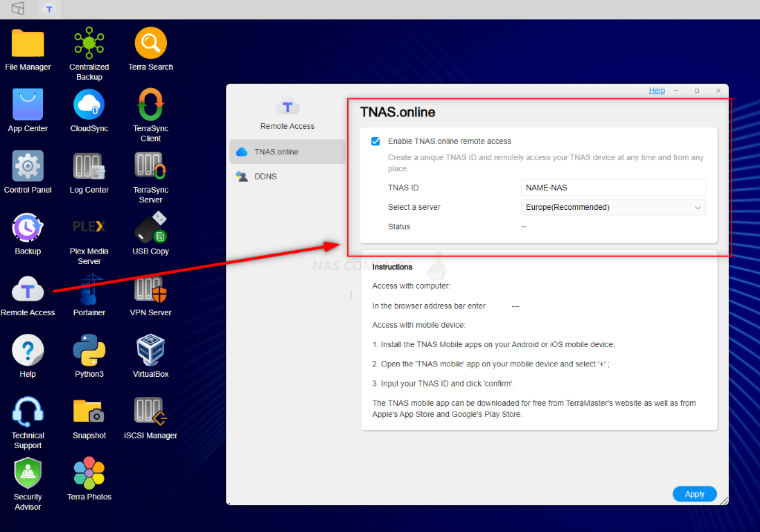Maximize the Remote Access window

697,91
